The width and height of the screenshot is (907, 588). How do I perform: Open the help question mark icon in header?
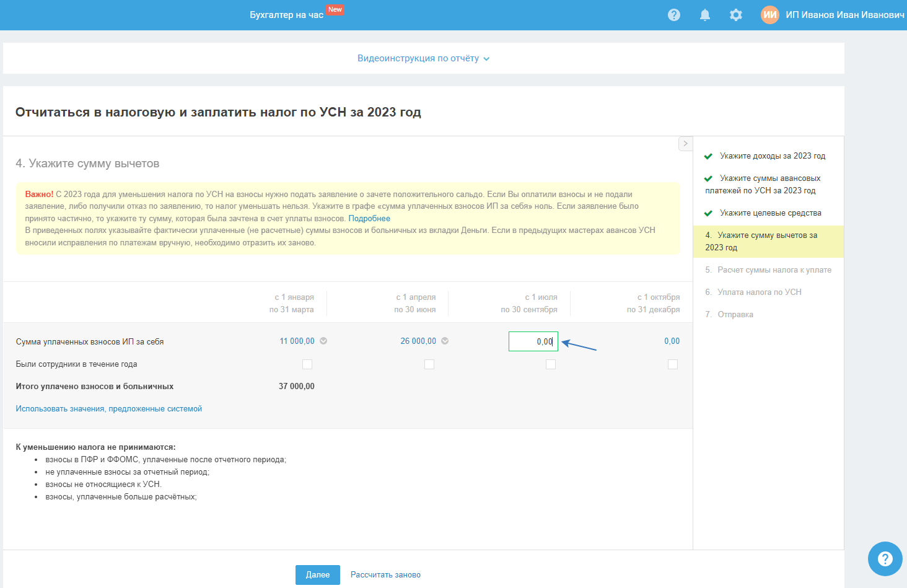(x=674, y=15)
